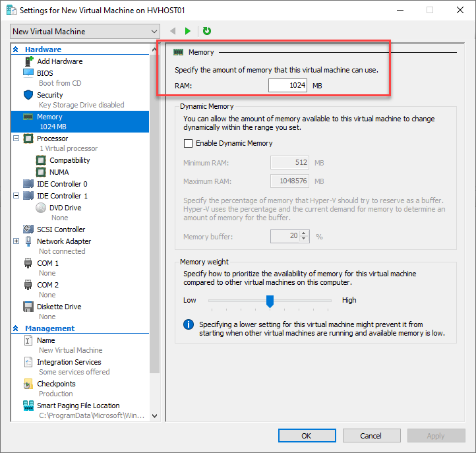Click '1 Virtual processor' text
The width and height of the screenshot is (476, 453).
tap(69, 148)
